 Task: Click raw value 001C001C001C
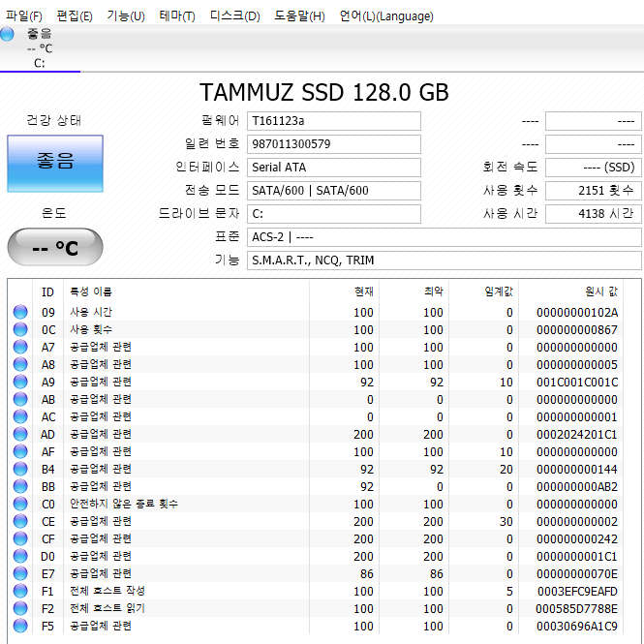[x=577, y=383]
